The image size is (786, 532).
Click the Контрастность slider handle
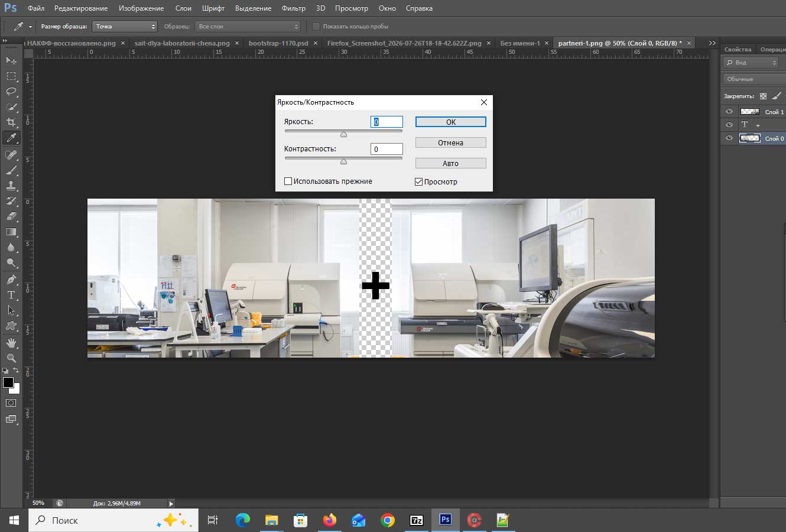(x=343, y=161)
